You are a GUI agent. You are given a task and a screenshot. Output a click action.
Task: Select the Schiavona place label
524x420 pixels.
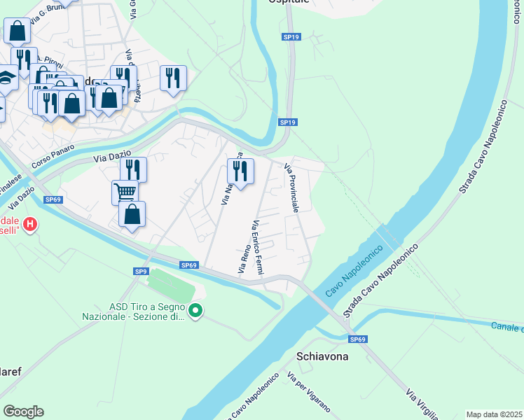322,356
